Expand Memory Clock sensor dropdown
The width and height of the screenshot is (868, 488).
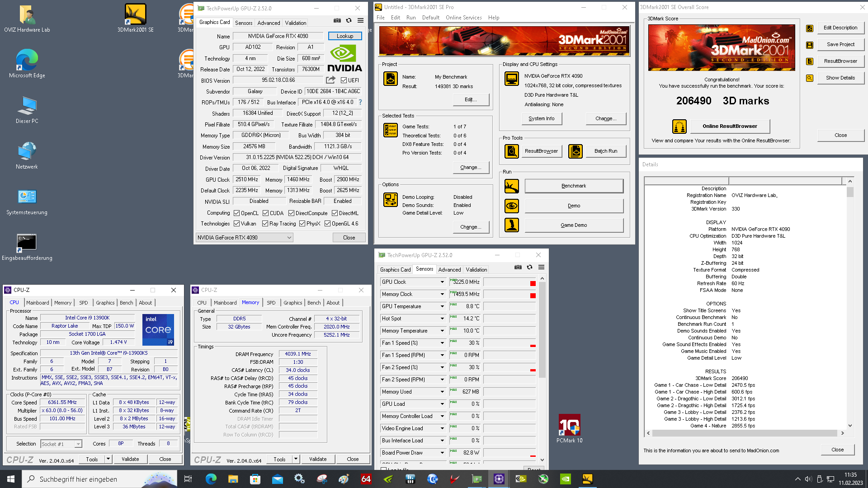pos(442,294)
